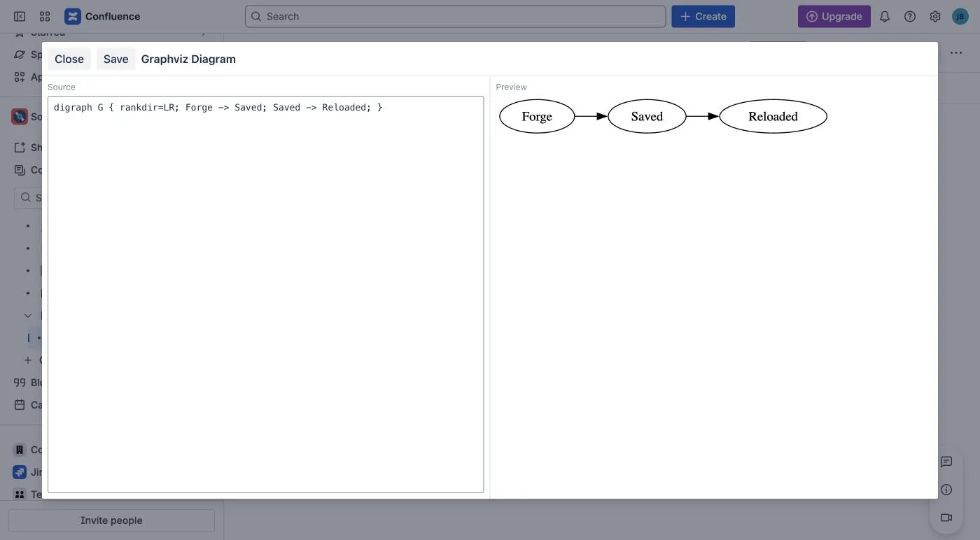Open Spaces via the planet icon in sidebar
This screenshot has height=540, width=980.
click(20, 55)
